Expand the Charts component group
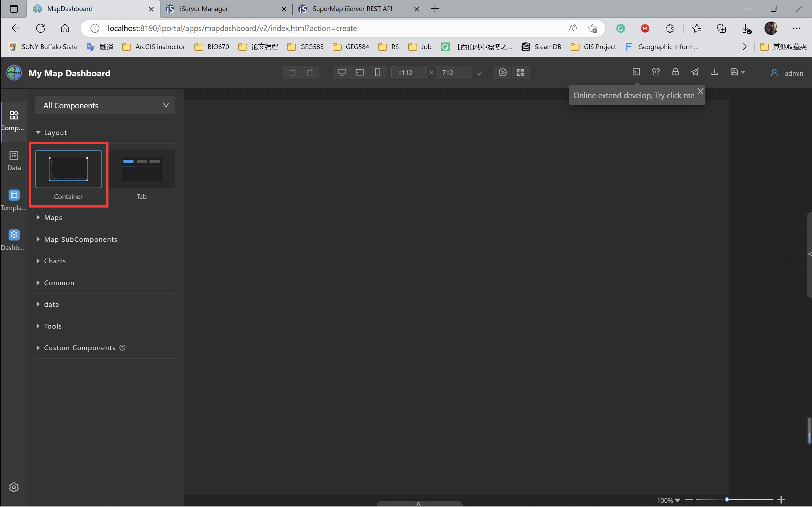The height and width of the screenshot is (507, 812). coord(55,261)
